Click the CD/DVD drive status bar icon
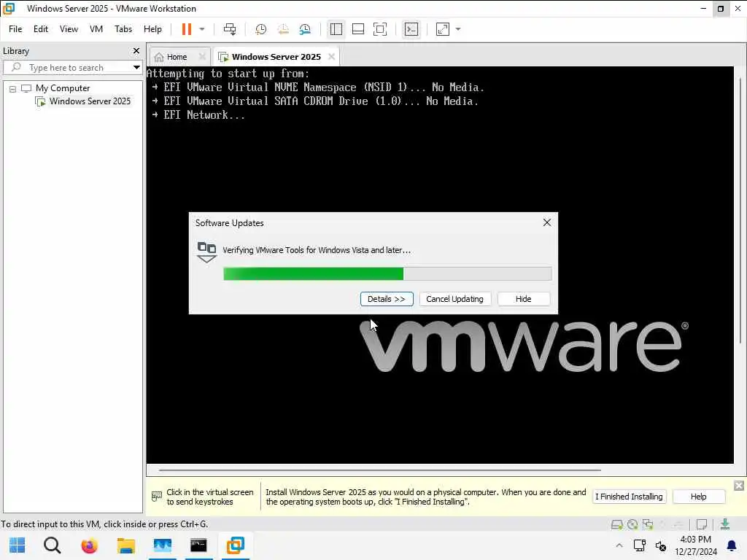The height and width of the screenshot is (560, 747). click(x=632, y=524)
